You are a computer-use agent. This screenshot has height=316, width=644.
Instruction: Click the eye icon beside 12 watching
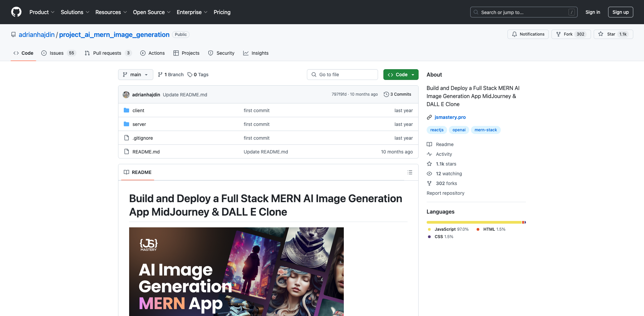point(429,174)
